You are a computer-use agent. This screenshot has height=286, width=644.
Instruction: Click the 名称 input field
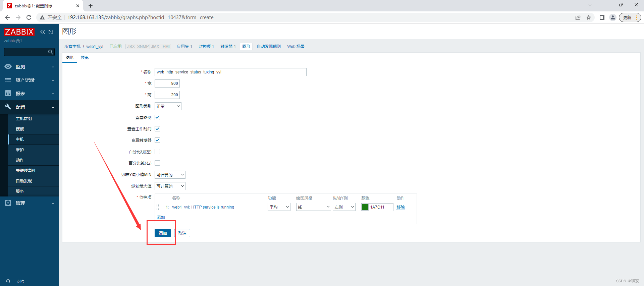(230, 72)
